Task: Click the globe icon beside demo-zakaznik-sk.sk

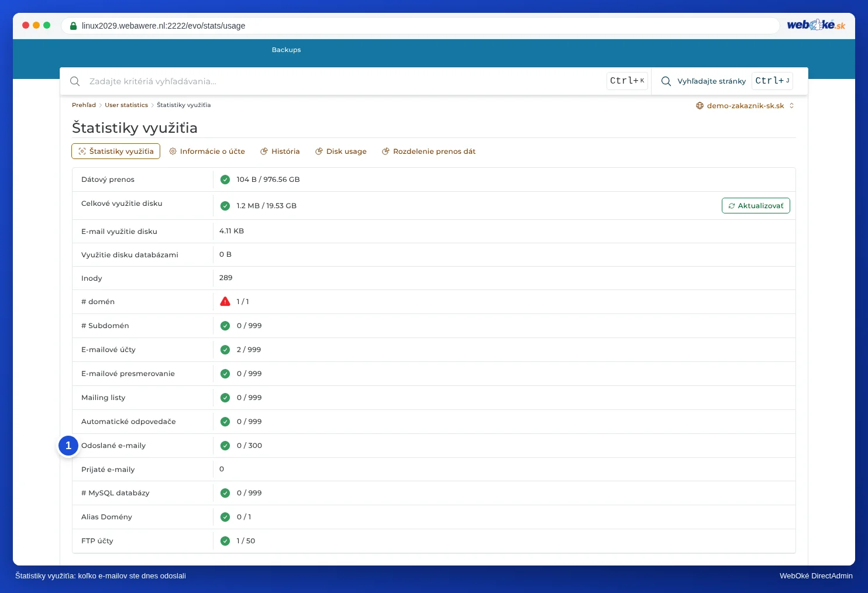Action: tap(700, 106)
